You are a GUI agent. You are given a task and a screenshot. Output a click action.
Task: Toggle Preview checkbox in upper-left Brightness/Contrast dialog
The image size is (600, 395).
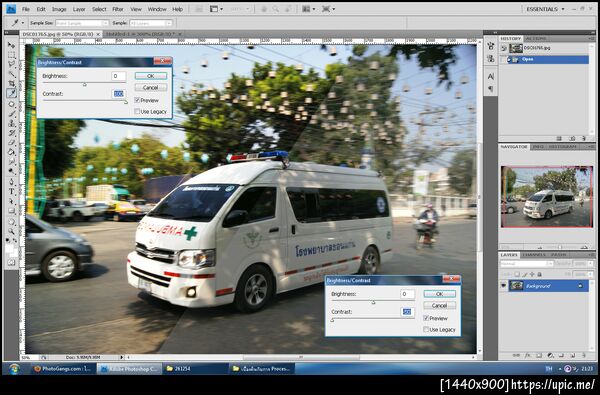coord(137,100)
